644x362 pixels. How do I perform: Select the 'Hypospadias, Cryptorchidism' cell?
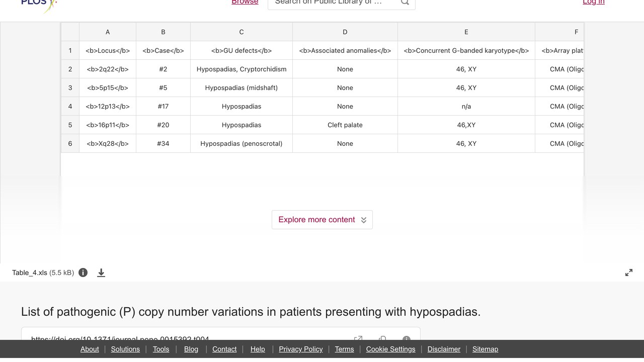point(242,69)
